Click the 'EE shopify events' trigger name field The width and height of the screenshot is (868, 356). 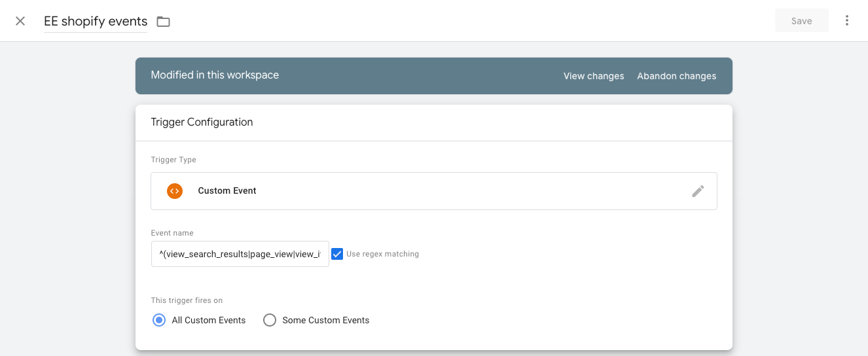coord(96,22)
